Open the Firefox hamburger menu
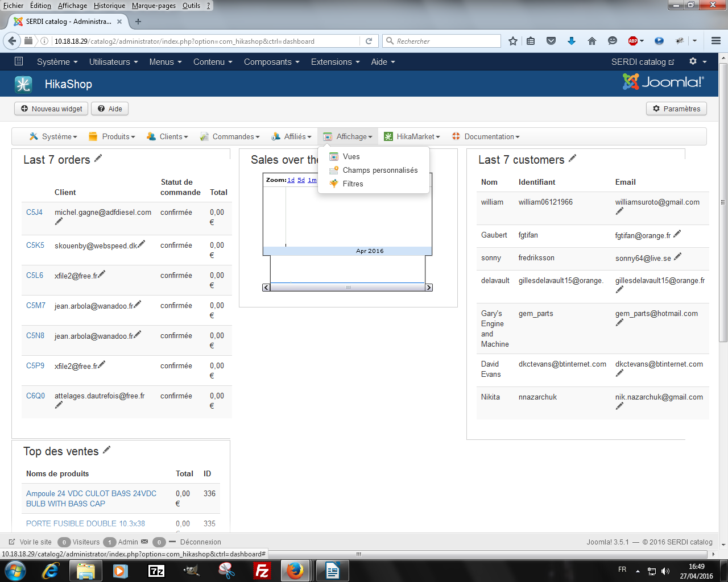The height and width of the screenshot is (582, 728). point(716,41)
